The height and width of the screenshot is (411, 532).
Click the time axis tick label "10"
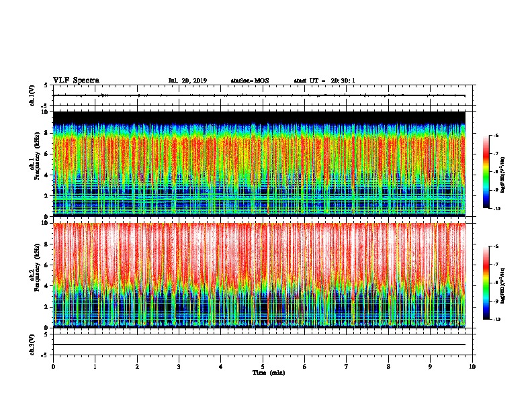472,367
